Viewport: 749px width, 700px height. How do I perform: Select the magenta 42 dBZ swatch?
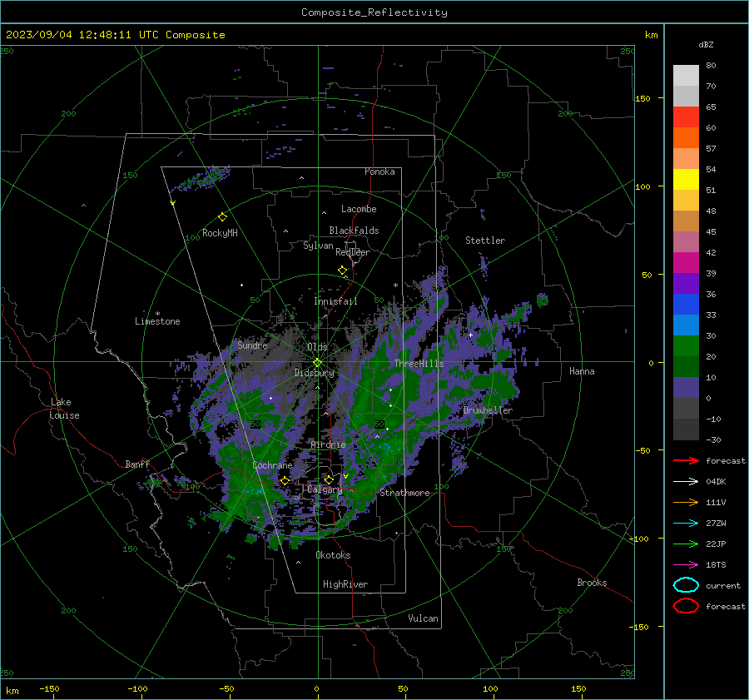(686, 262)
